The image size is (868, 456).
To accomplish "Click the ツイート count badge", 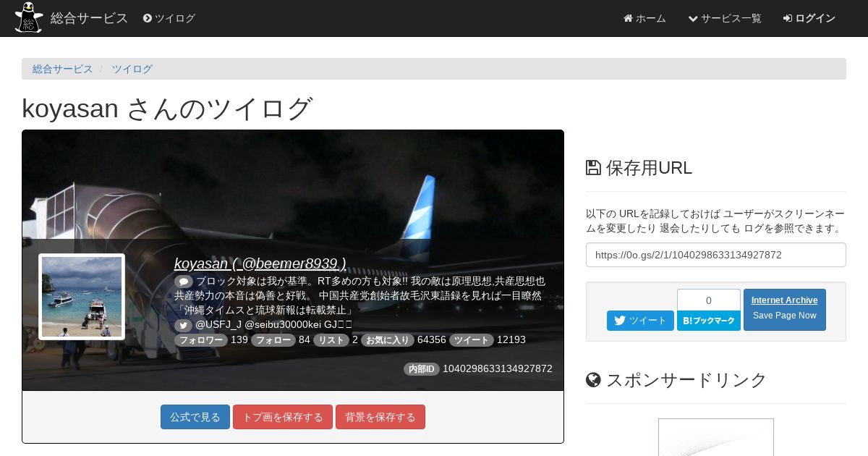I will click(x=472, y=340).
